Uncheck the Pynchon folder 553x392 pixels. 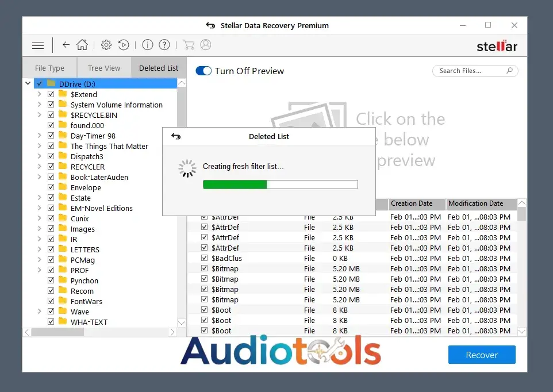point(51,280)
